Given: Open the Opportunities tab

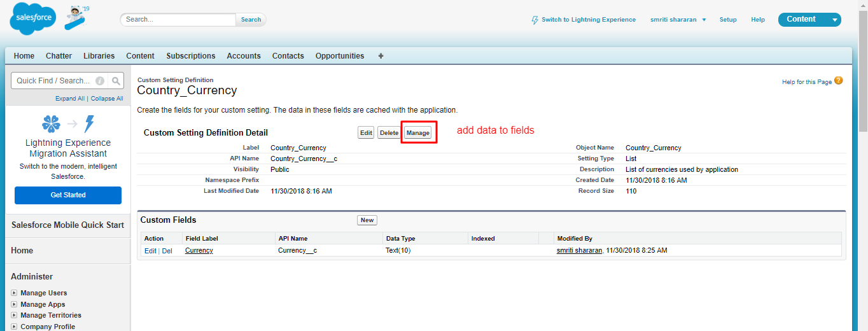Looking at the screenshot, I should click(340, 56).
